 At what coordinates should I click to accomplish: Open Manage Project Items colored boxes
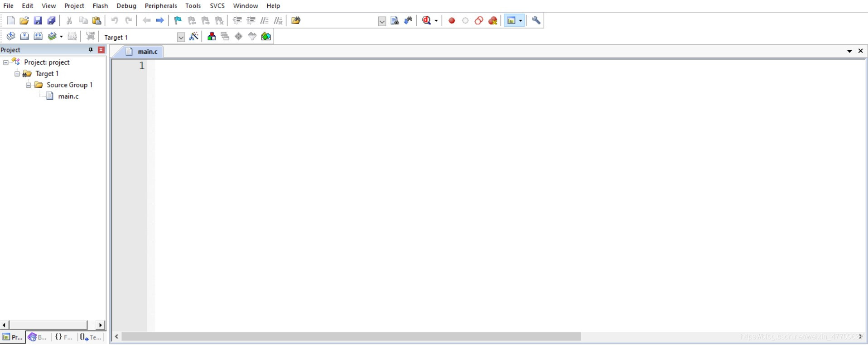click(x=212, y=36)
